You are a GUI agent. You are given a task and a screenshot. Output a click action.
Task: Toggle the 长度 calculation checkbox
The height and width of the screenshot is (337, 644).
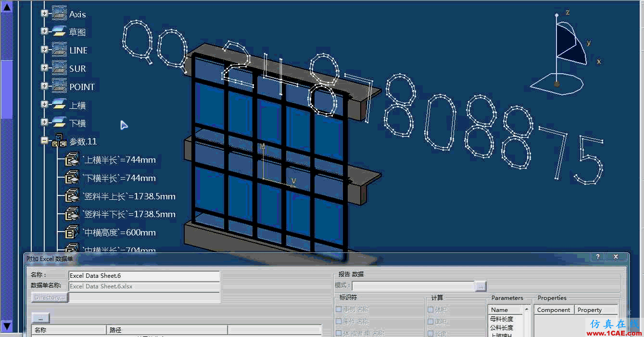pyautogui.click(x=430, y=333)
